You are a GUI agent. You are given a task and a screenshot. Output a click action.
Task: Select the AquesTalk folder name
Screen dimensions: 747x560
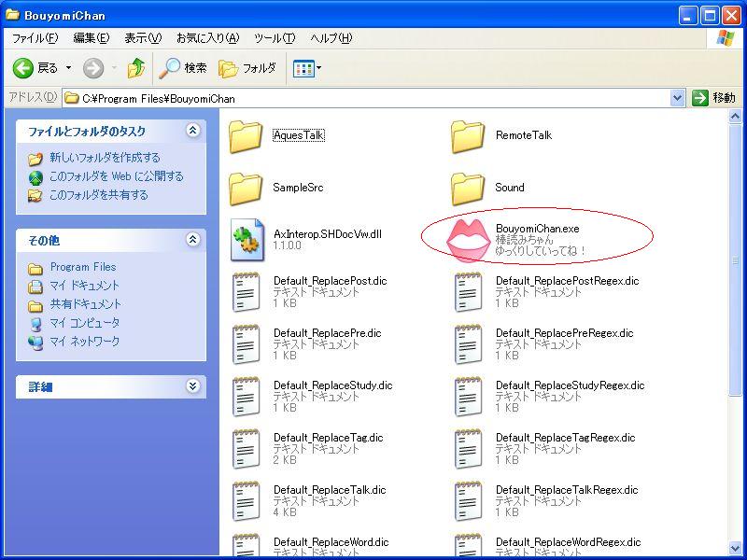299,135
